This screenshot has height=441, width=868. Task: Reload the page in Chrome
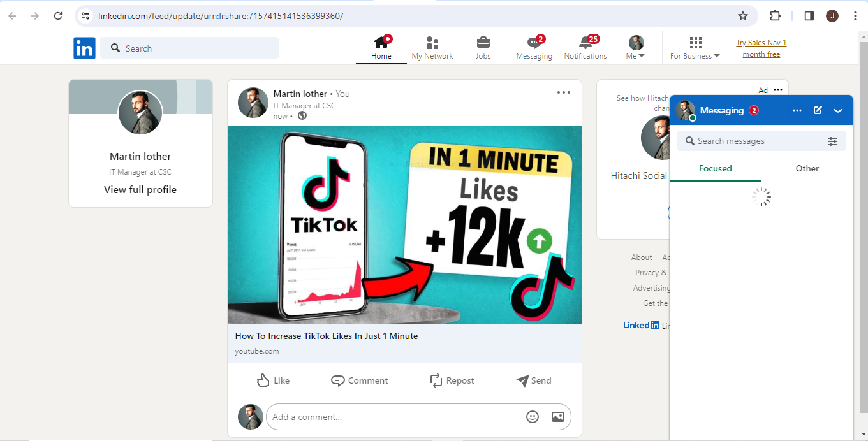[58, 16]
